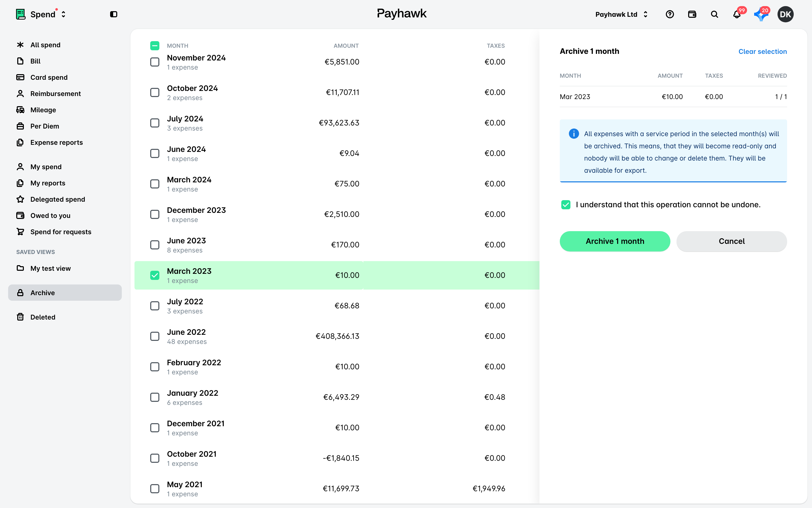This screenshot has width=812, height=508.
Task: Open Reimbursement in the sidebar
Action: (x=65, y=94)
